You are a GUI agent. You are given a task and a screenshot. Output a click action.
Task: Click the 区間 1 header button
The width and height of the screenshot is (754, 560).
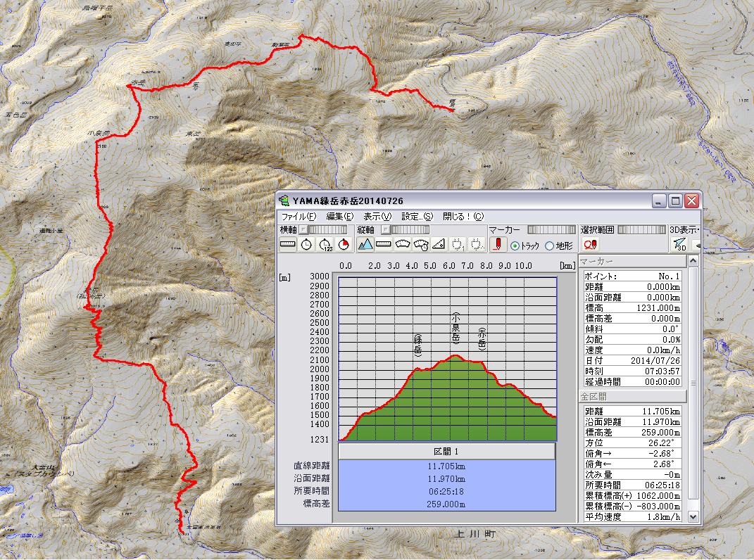pyautogui.click(x=447, y=452)
